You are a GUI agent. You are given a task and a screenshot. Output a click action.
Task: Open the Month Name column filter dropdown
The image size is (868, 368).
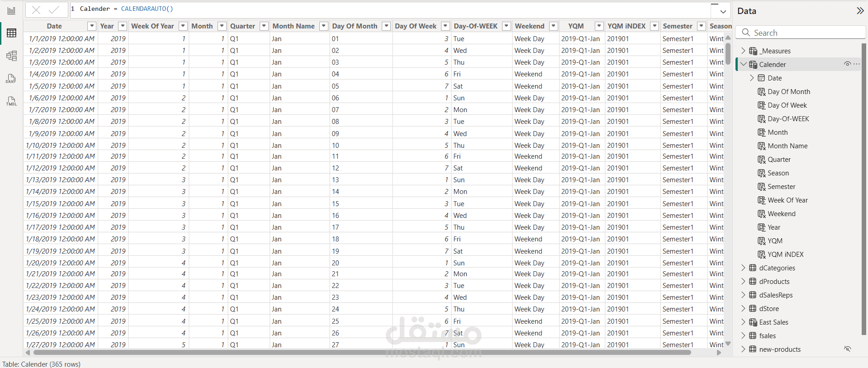[323, 26]
